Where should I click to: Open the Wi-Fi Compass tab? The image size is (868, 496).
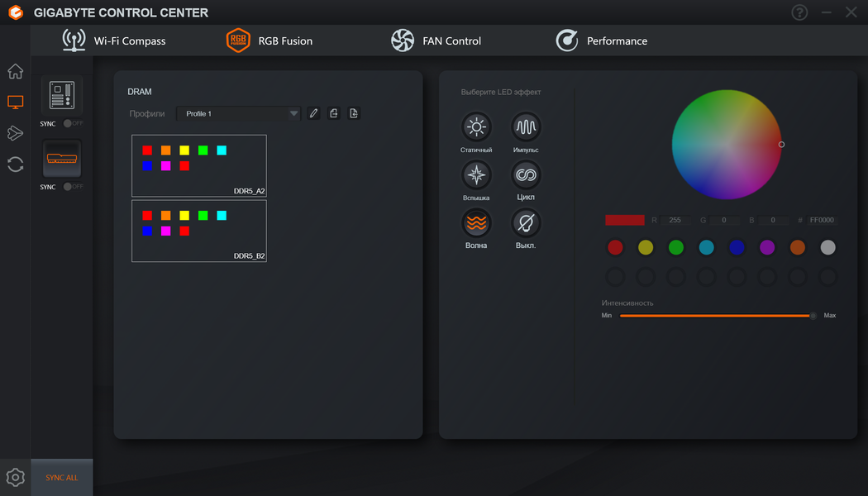tap(113, 41)
